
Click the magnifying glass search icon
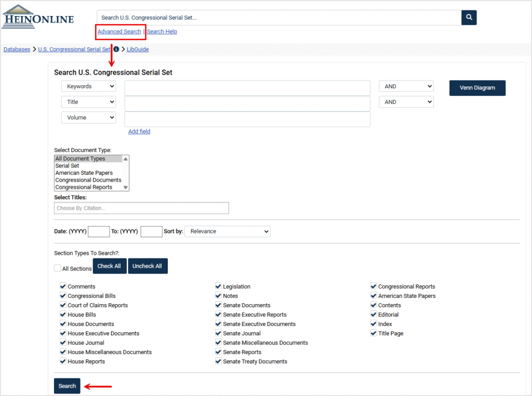(x=469, y=18)
